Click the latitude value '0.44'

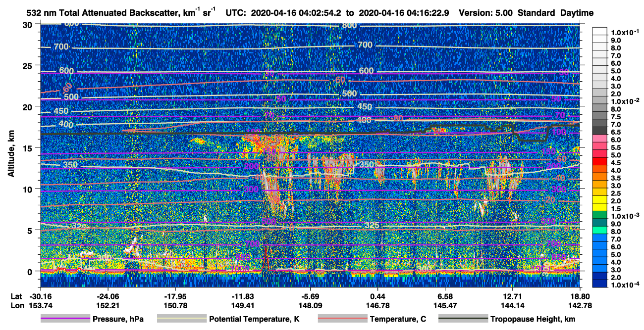pos(377,296)
